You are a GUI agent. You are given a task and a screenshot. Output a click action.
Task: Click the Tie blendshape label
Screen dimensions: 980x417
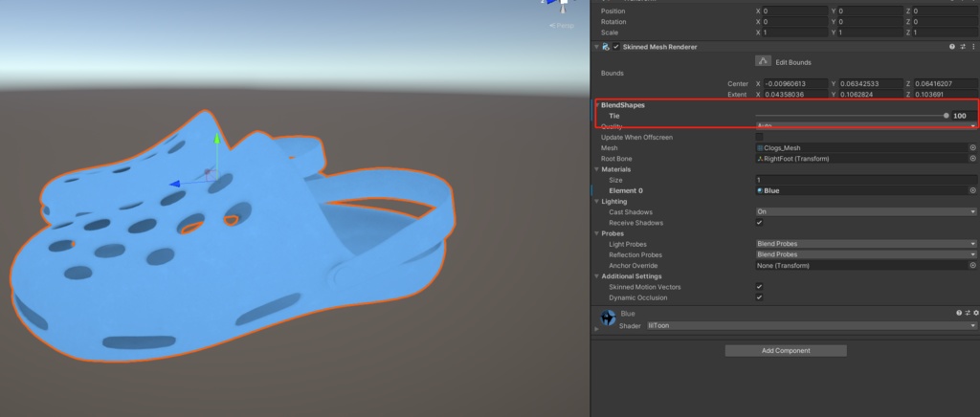[x=613, y=116]
